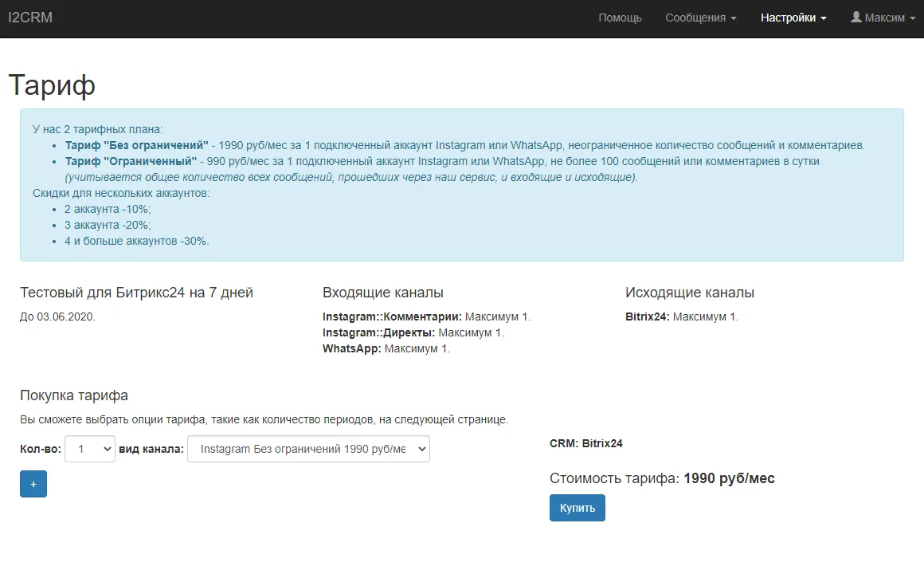Screen dimensions: 924x574
Task: Click the Стоимость тарифа 1990 руб/мес text
Action: (x=662, y=478)
